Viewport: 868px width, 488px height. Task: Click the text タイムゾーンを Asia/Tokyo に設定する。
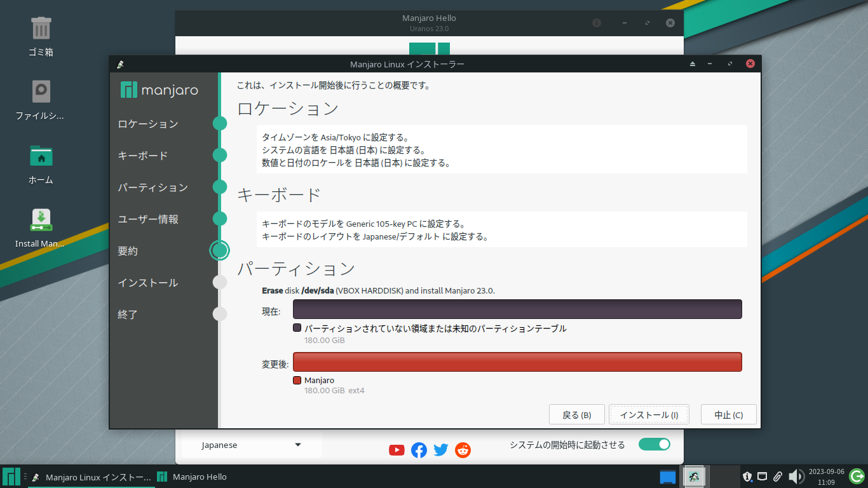(336, 137)
